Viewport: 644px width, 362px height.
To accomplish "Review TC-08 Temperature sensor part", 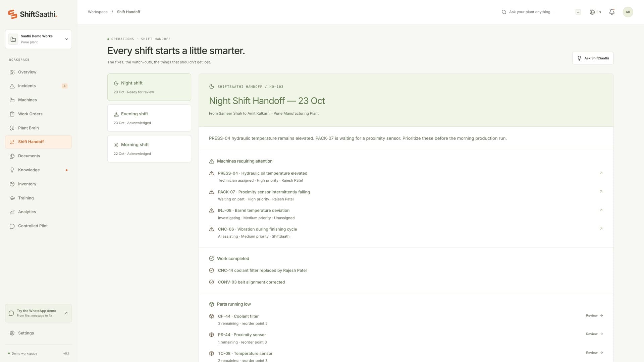I will pyautogui.click(x=594, y=353).
